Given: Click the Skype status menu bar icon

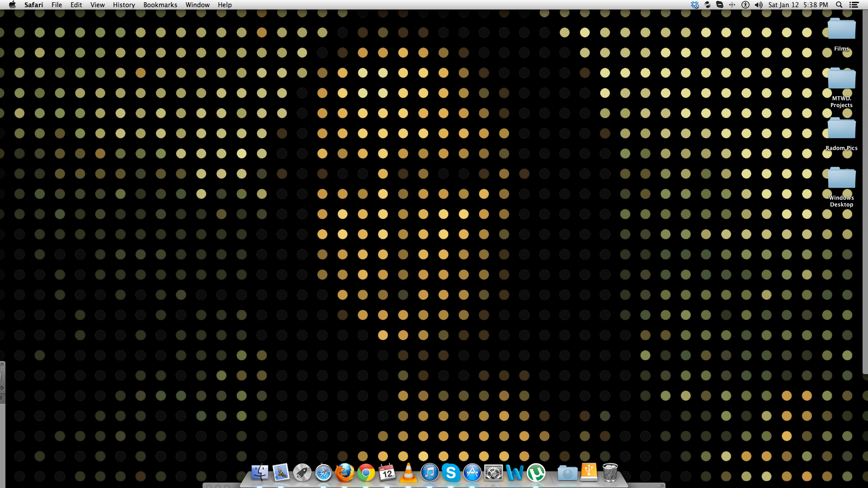Looking at the screenshot, I should [x=720, y=5].
